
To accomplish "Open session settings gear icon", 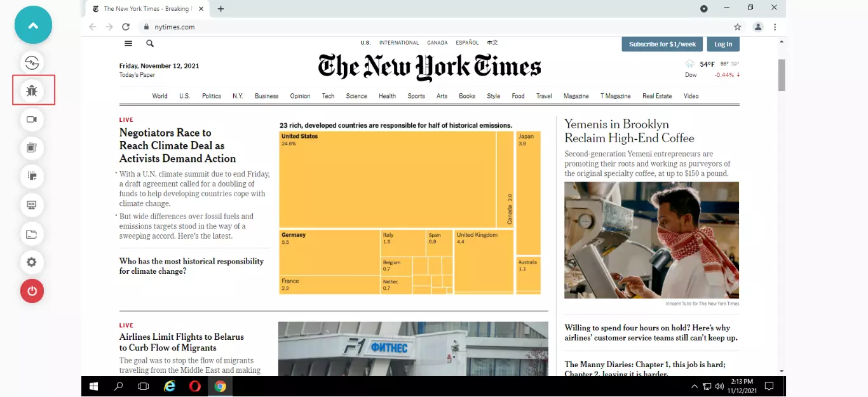I will pyautogui.click(x=32, y=262).
